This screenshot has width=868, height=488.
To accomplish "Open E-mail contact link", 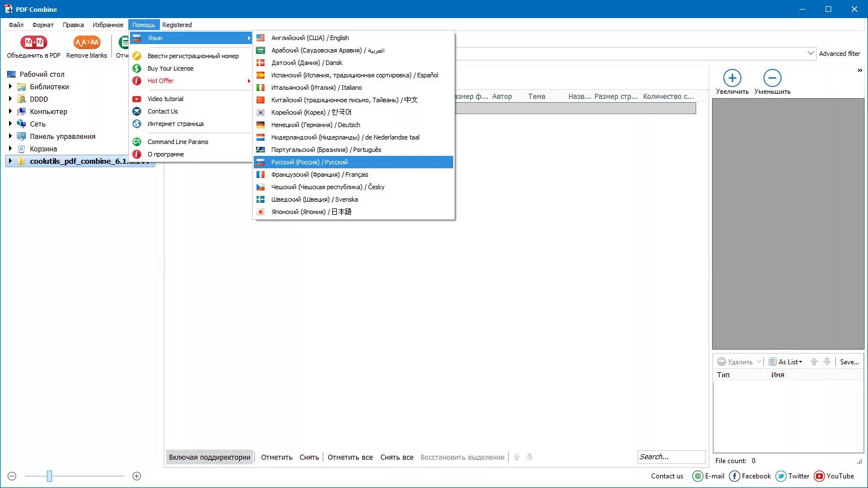I will pyautogui.click(x=709, y=476).
